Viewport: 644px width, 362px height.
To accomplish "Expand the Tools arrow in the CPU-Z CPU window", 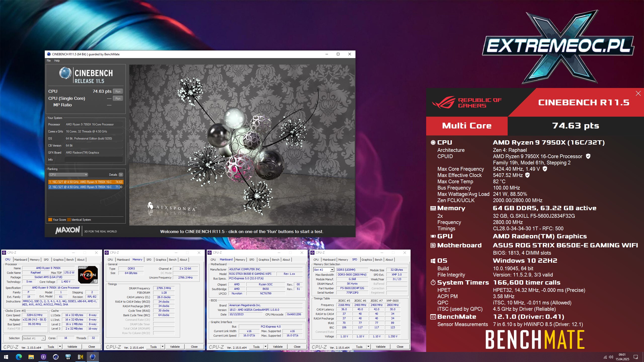I will 60,347.
